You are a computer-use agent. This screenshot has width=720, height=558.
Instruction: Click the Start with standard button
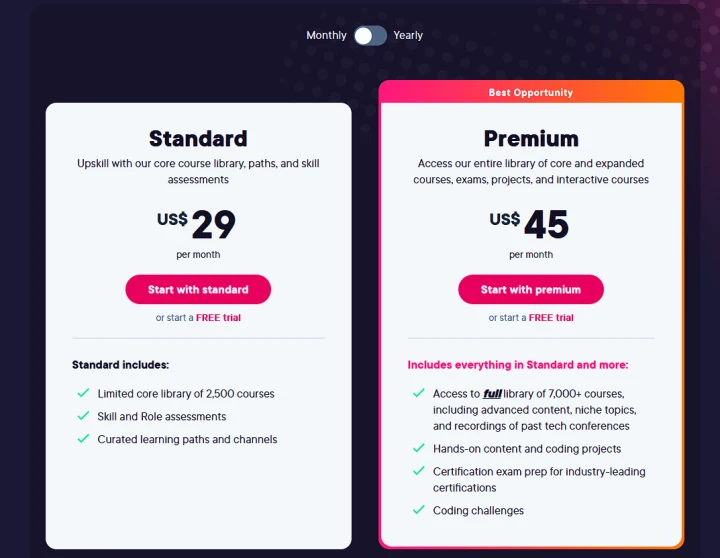point(198,289)
